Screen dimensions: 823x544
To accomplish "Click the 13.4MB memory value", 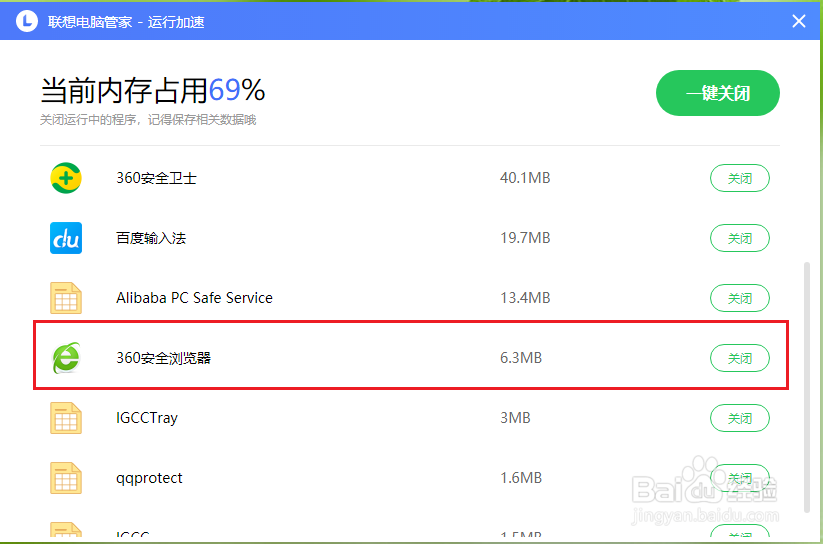I will point(525,298).
